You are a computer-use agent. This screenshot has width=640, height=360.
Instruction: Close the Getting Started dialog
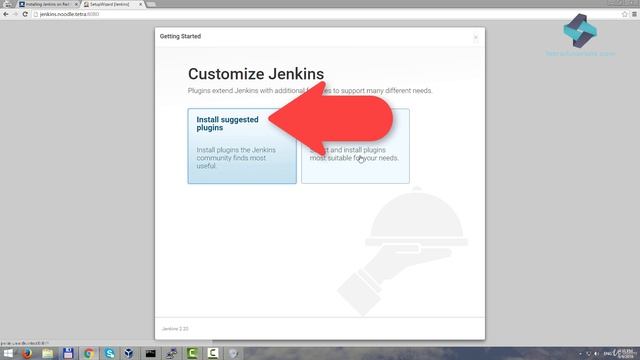click(476, 38)
